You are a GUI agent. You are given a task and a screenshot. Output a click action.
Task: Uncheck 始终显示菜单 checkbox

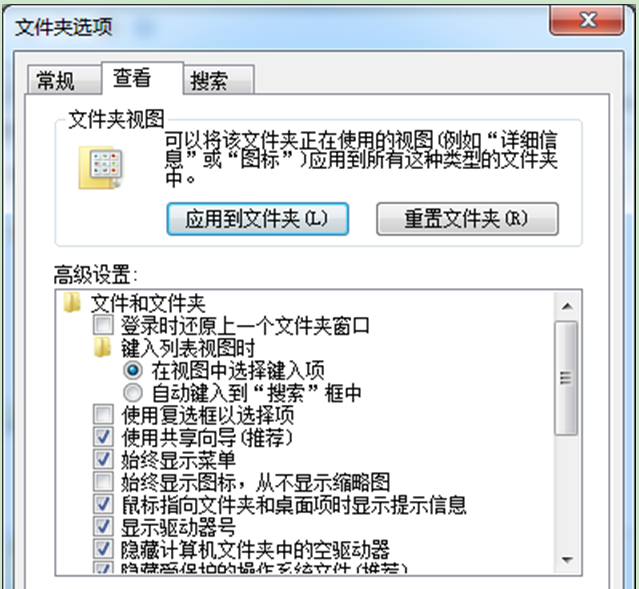(x=103, y=459)
